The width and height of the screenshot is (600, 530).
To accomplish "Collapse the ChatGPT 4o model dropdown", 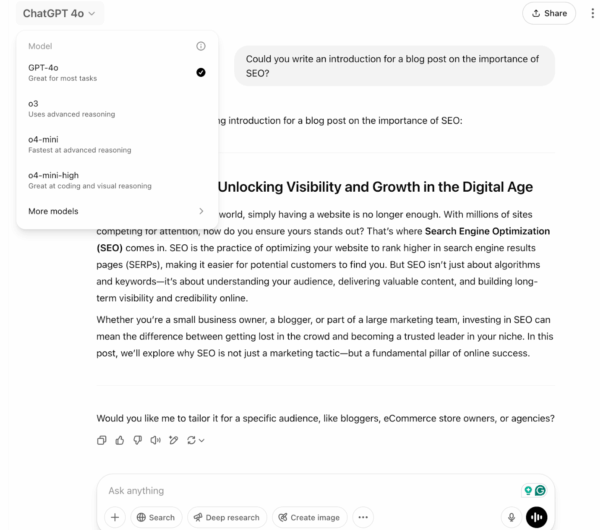I will (x=60, y=13).
